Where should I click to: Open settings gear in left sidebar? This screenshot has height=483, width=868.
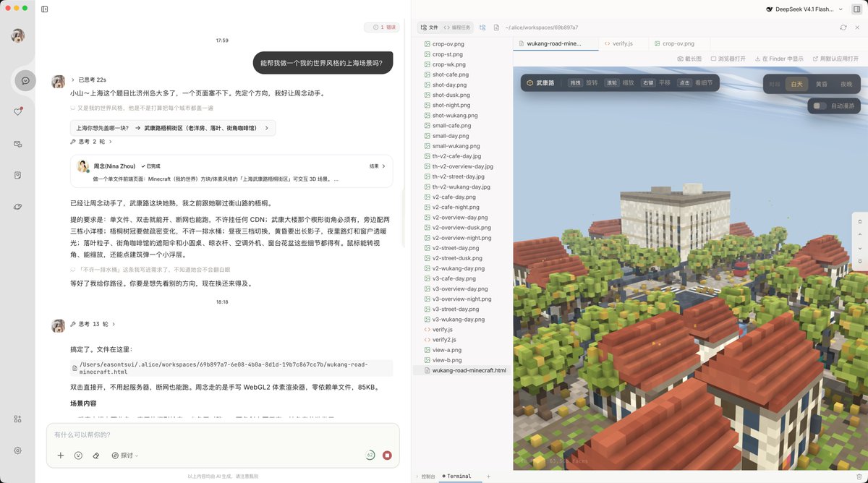point(18,450)
